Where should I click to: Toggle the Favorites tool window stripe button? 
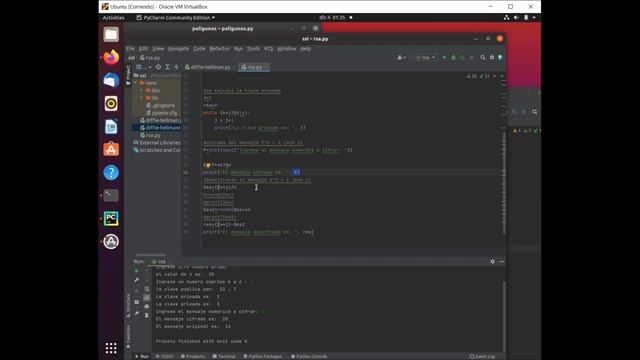[128, 337]
